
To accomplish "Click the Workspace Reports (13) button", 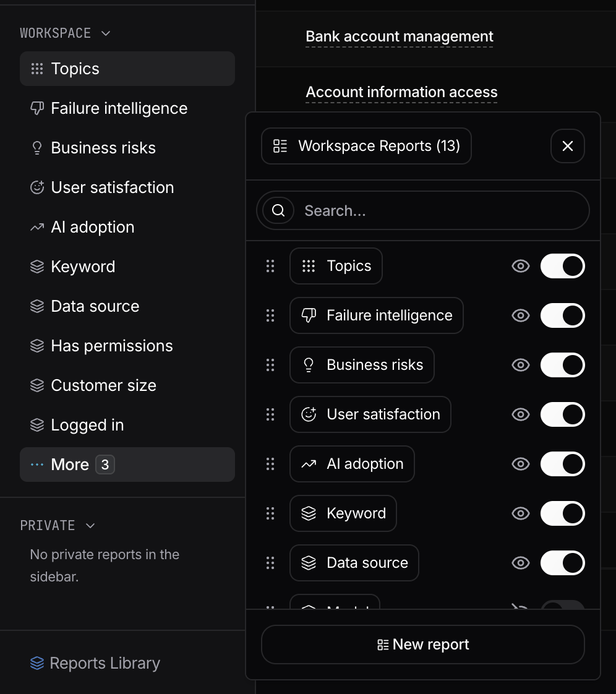I will pyautogui.click(x=366, y=146).
